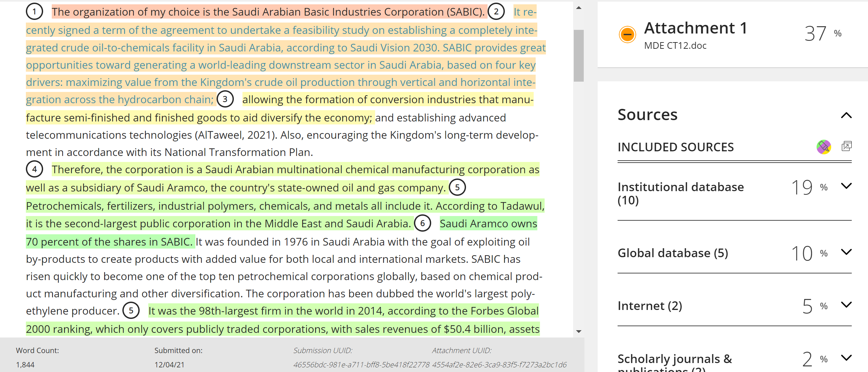Image resolution: width=868 pixels, height=372 pixels.
Task: Click source marker 4 before 'Therefore, the corporation'
Action: pos(34,169)
